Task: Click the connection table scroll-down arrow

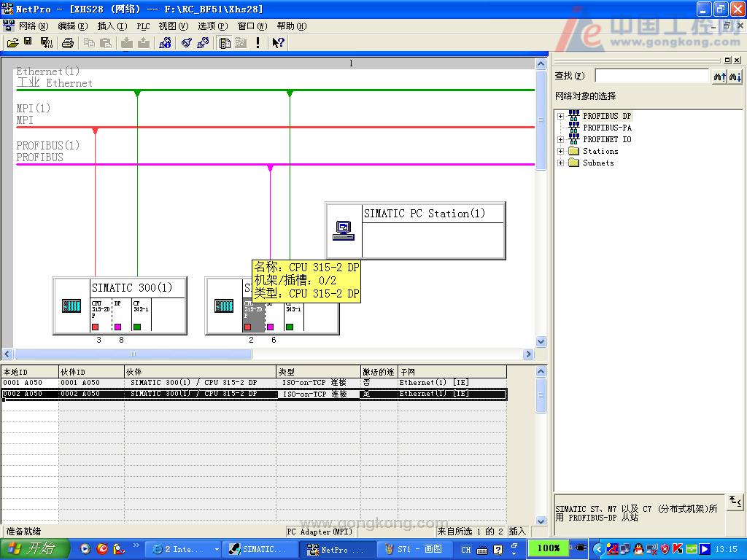Action: pyautogui.click(x=541, y=521)
